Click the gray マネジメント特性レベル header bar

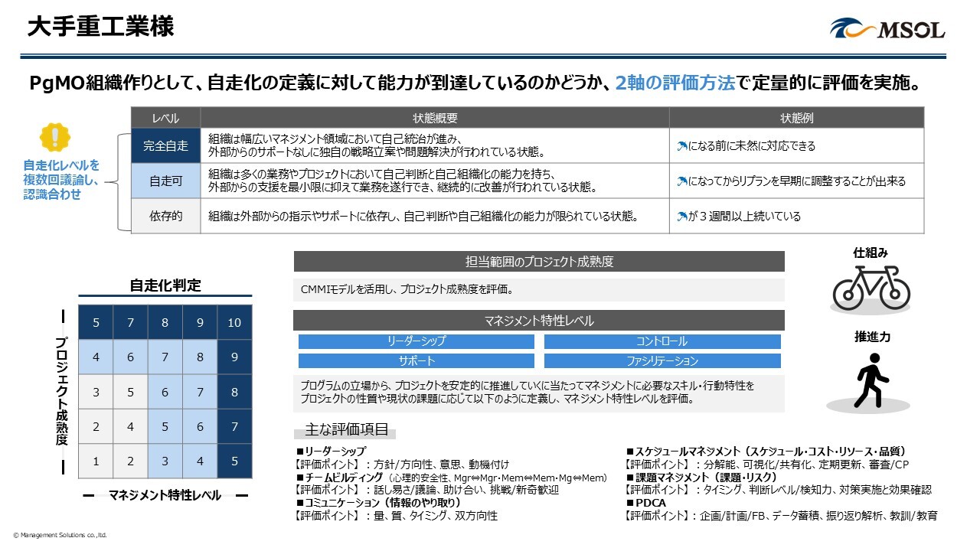pyautogui.click(x=539, y=320)
